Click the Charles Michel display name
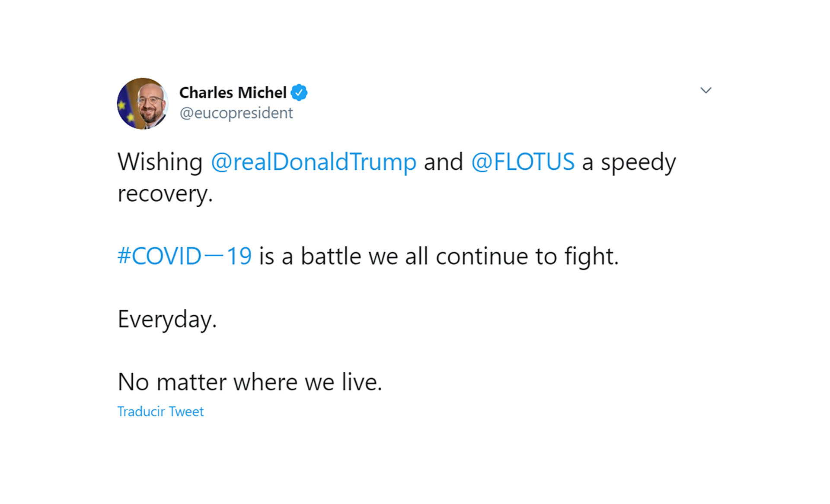Image resolution: width=830 pixels, height=504 pixels. [x=233, y=92]
